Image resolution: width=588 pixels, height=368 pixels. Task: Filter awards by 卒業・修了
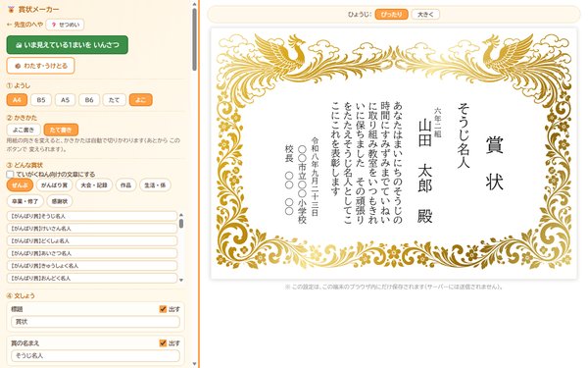tap(25, 201)
